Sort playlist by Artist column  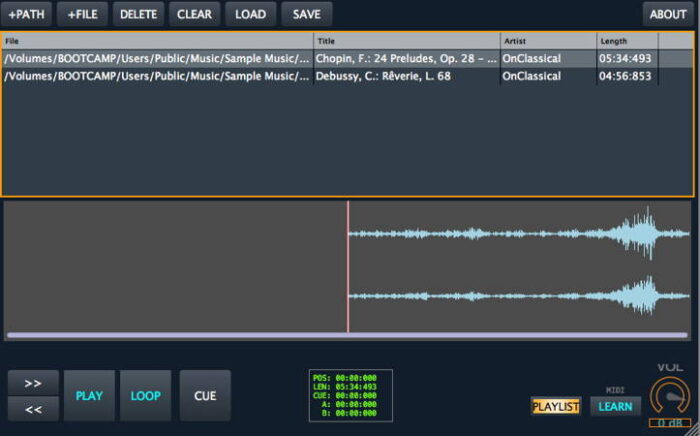pos(547,41)
